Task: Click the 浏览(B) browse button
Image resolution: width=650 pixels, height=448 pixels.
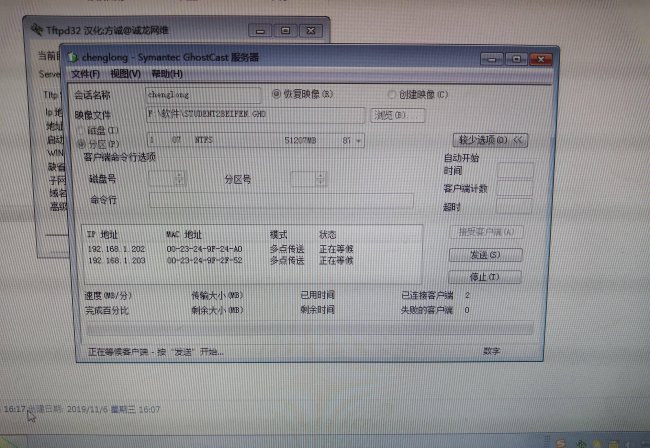Action: tap(397, 115)
